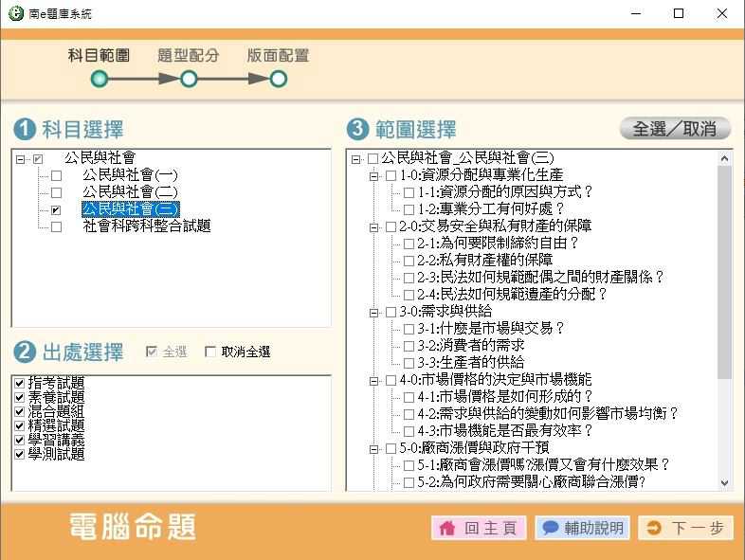Uncheck 精選試題 source checkbox
Viewport: 745px width, 560px height.
coord(20,425)
